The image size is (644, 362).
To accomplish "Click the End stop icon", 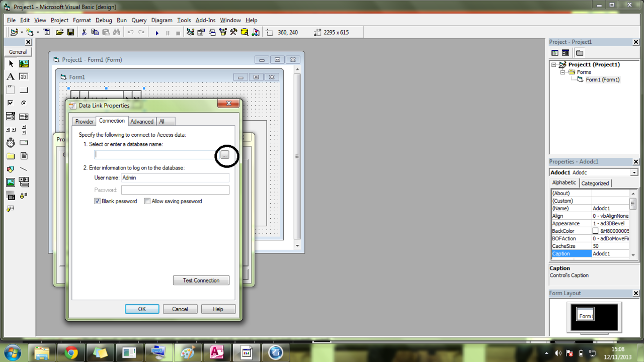I will 178,33.
